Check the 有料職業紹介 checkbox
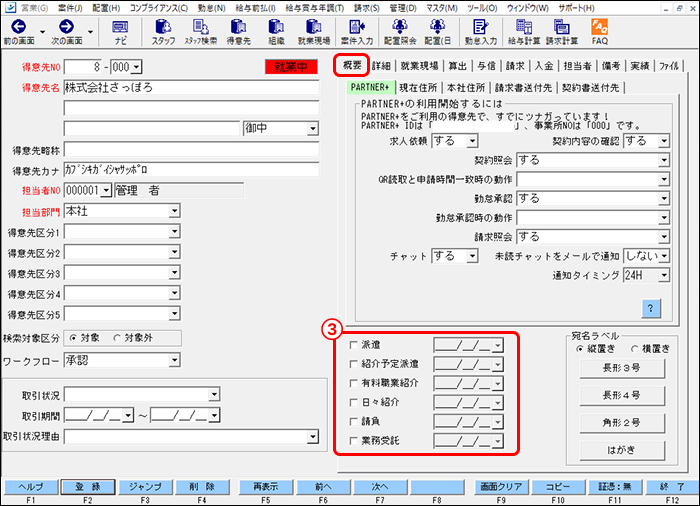Image resolution: width=700 pixels, height=506 pixels. click(354, 383)
